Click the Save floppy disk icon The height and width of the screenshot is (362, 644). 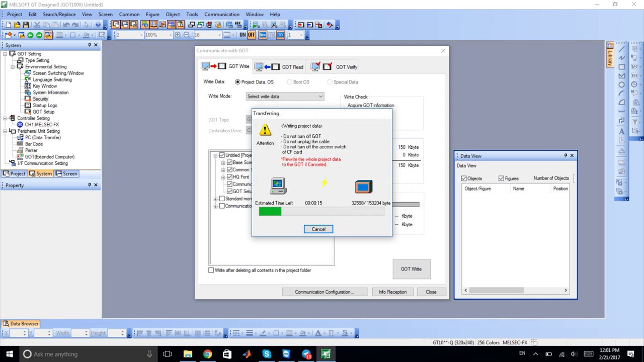pyautogui.click(x=26, y=25)
